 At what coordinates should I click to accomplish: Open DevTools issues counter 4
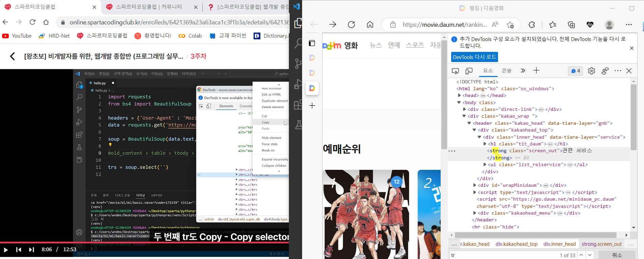coord(575,71)
